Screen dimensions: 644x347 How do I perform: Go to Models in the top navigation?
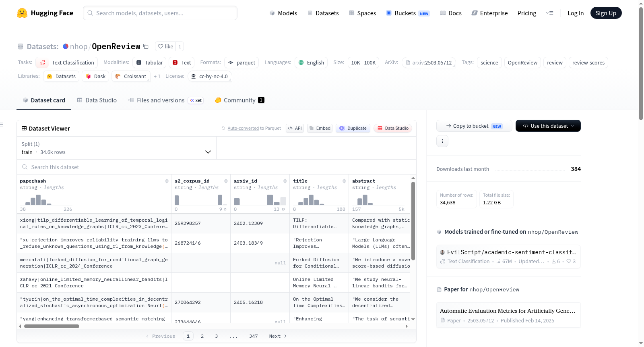point(283,13)
